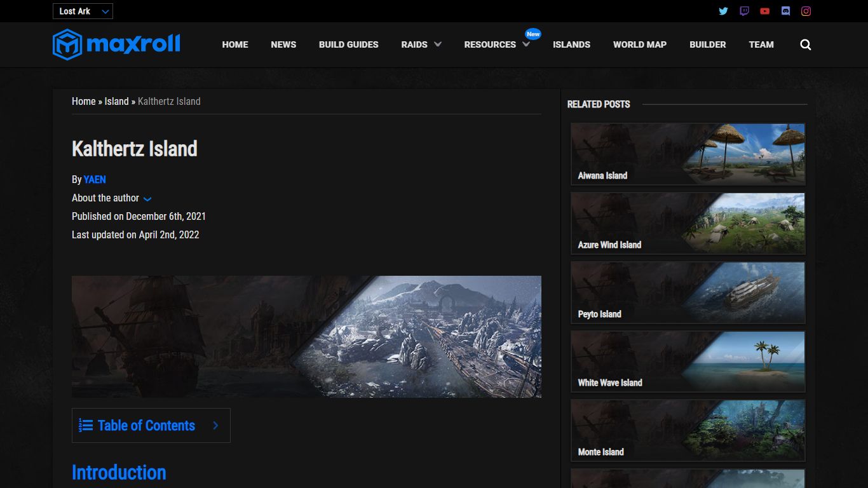
Task: Click the Home breadcrumb link
Action: point(83,101)
